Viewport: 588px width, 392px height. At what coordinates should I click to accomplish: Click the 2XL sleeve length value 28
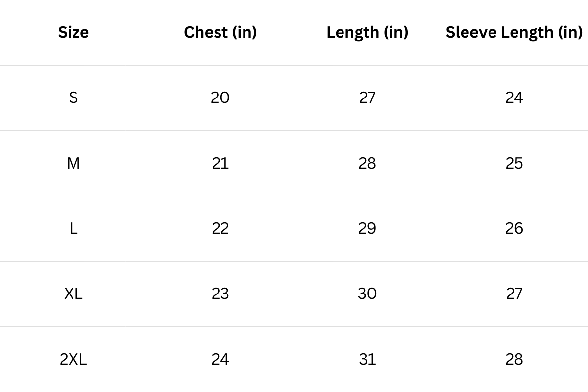pos(514,359)
